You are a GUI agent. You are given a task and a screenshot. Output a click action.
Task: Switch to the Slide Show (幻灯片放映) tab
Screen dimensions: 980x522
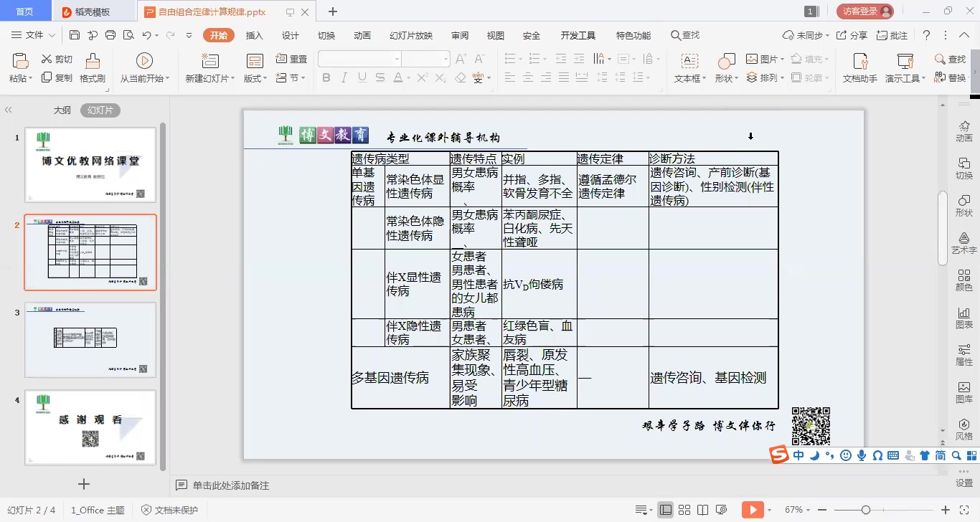click(411, 35)
